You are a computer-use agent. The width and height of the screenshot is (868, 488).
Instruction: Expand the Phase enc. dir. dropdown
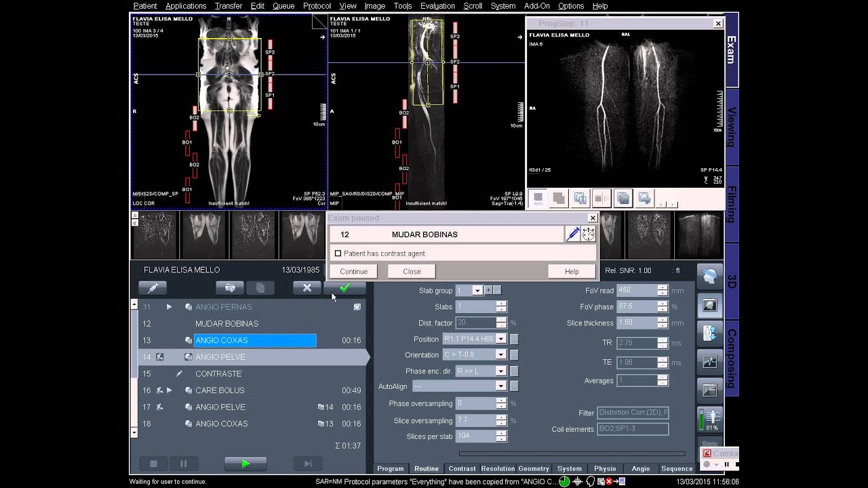click(x=500, y=371)
